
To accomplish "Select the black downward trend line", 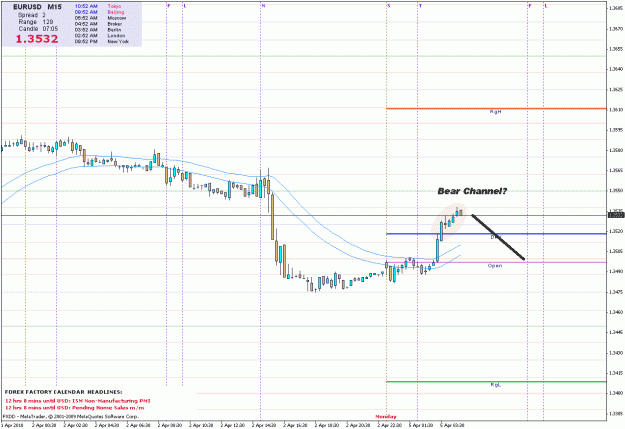I will (x=498, y=237).
